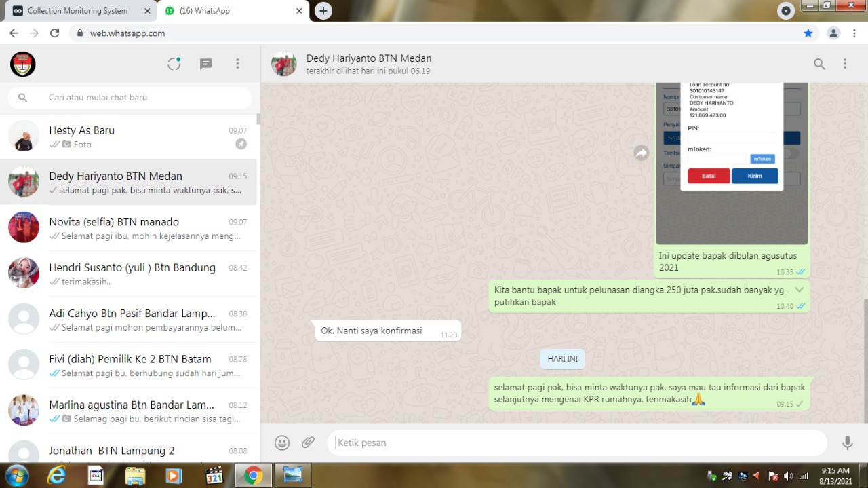Record a voice message with microphone
The image size is (868, 488).
click(847, 443)
